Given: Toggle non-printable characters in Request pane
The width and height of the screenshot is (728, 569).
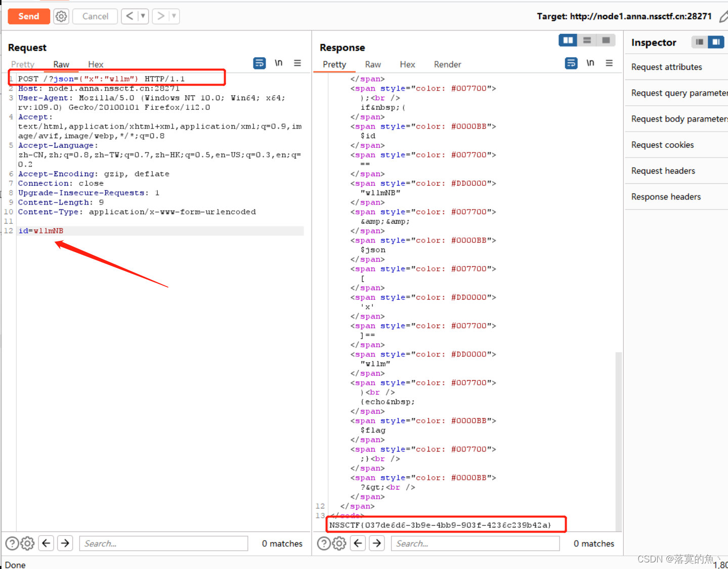Looking at the screenshot, I should click(x=278, y=63).
